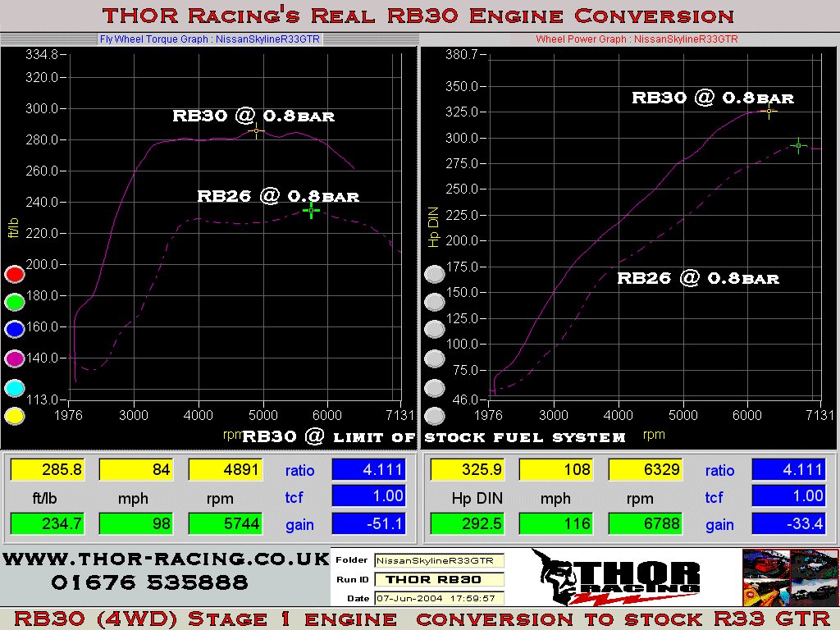Toggle the magenta trace on the torque graph

[x=14, y=359]
